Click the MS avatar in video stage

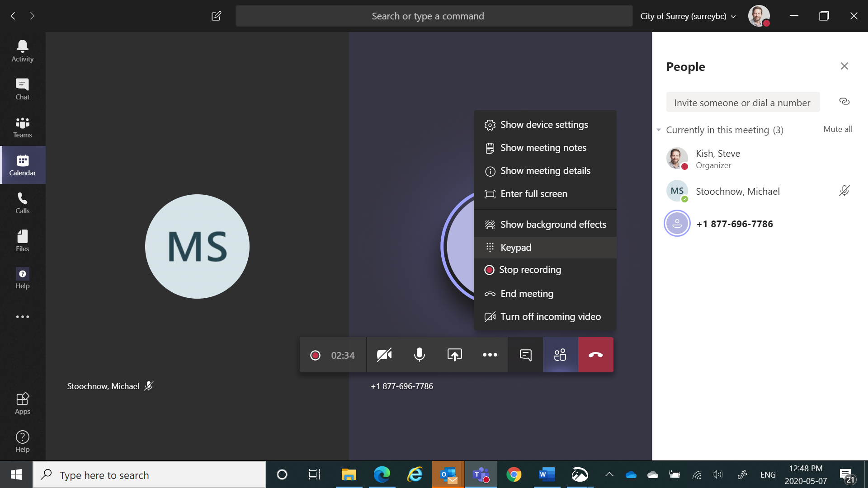(x=197, y=246)
